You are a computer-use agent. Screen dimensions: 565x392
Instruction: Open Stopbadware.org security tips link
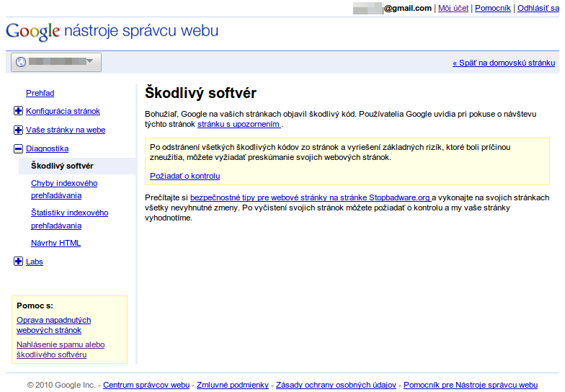(311, 197)
